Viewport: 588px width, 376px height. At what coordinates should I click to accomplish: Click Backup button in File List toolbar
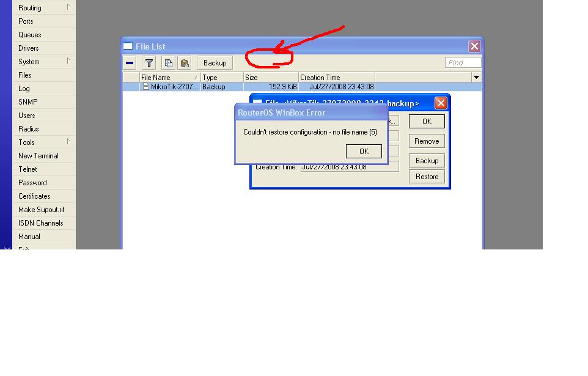(215, 63)
